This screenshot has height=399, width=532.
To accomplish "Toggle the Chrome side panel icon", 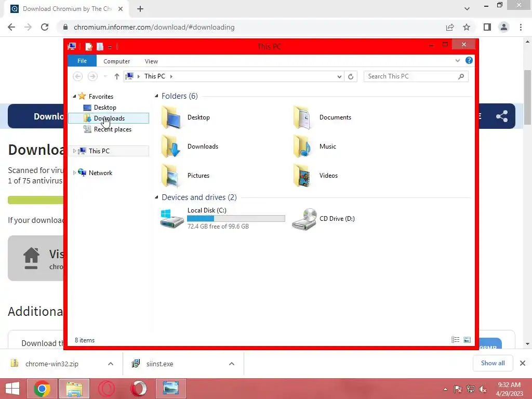I will pyautogui.click(x=487, y=27).
